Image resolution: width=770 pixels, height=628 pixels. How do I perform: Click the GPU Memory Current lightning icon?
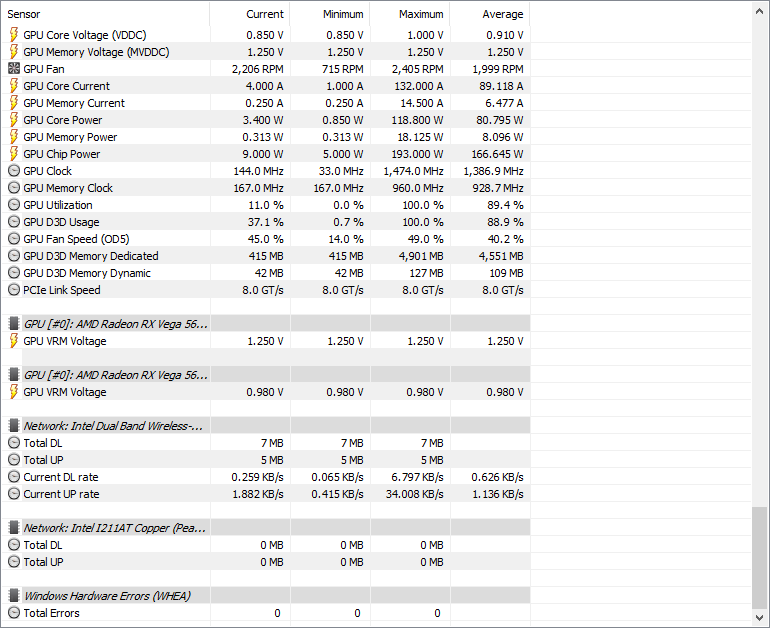[x=14, y=103]
